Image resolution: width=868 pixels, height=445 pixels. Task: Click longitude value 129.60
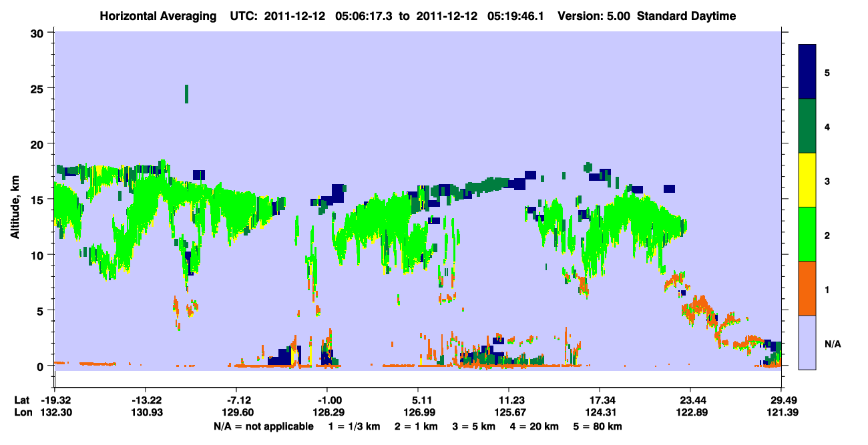tap(239, 413)
